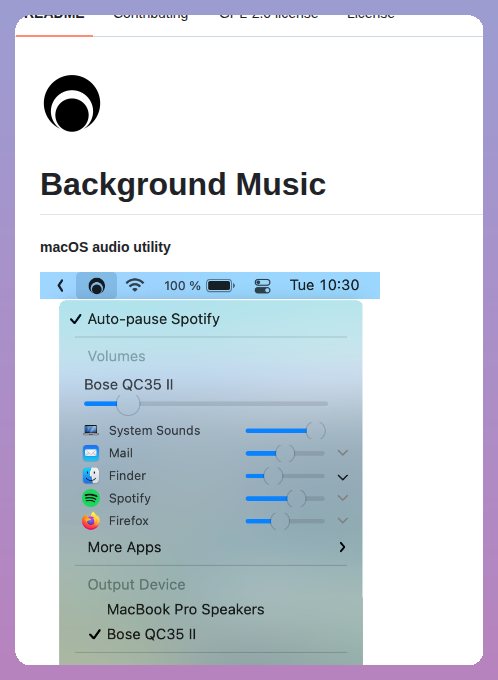Click the macOS audio utility text
The width and height of the screenshot is (498, 680).
[105, 247]
